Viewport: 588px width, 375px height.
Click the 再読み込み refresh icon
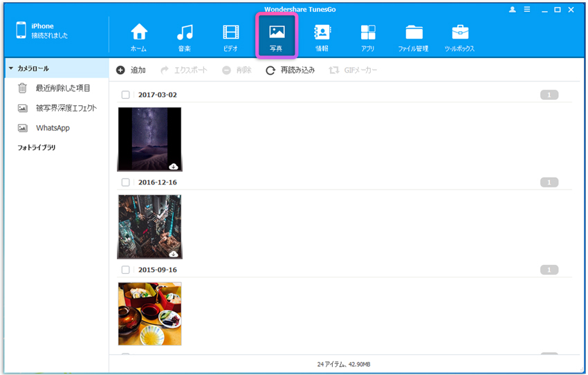coord(270,71)
